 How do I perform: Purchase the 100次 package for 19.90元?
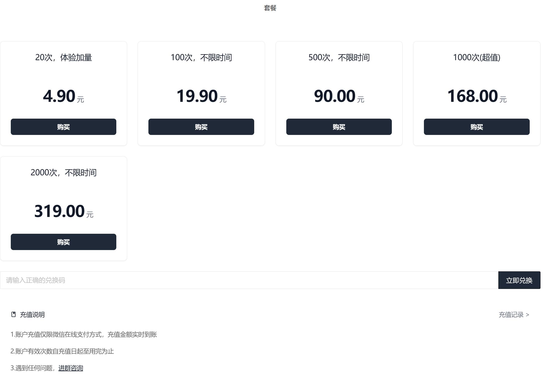point(201,127)
